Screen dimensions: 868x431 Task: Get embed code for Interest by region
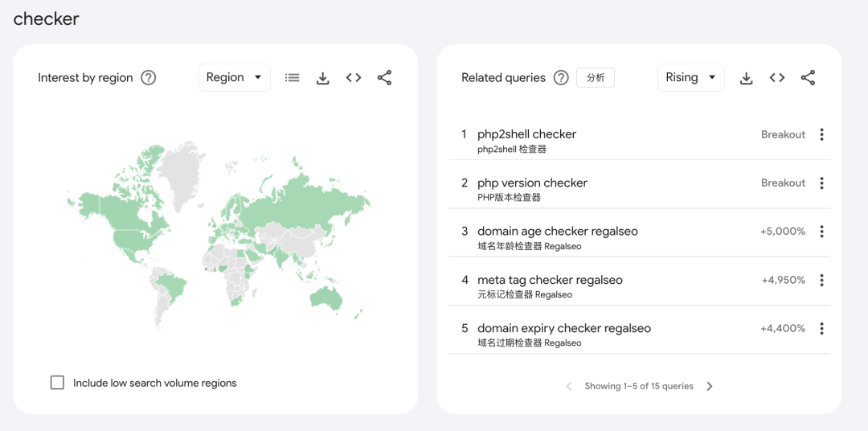(354, 77)
